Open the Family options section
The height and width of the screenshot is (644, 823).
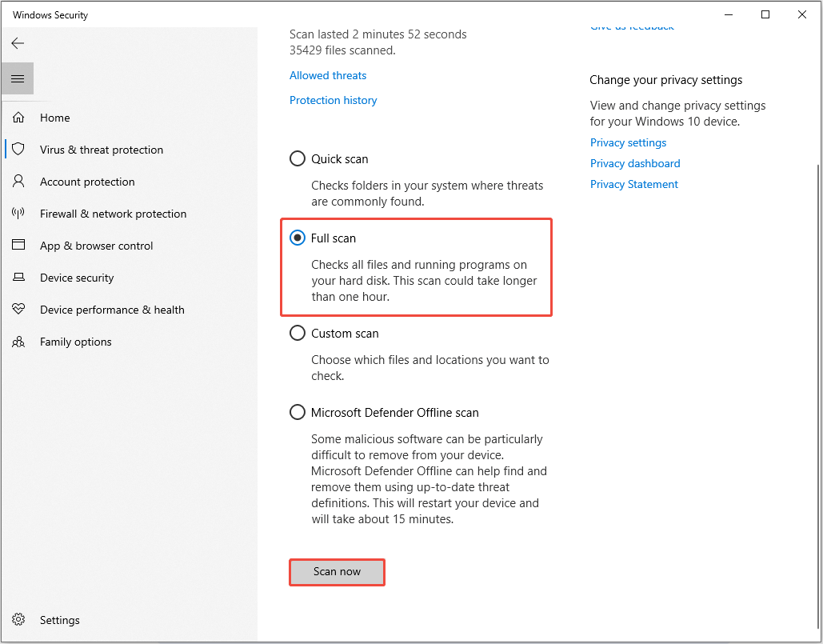(x=75, y=341)
